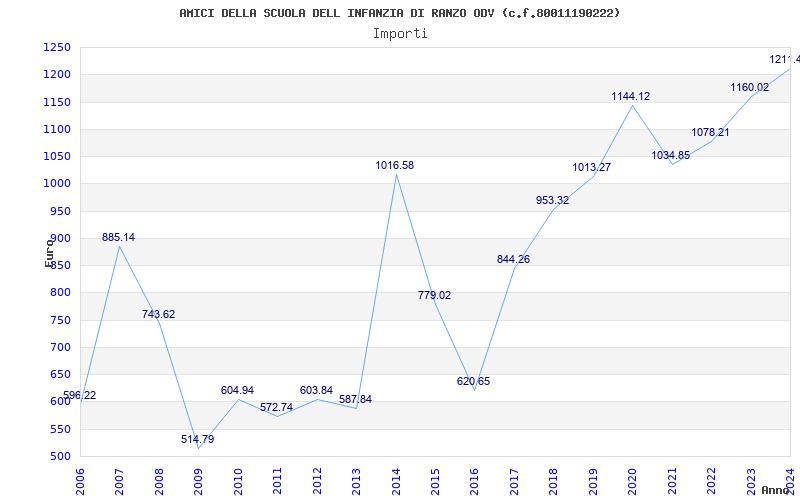This screenshot has width=800, height=500.
Task: Click y-axis value 1150
Action: pyautogui.click(x=57, y=102)
